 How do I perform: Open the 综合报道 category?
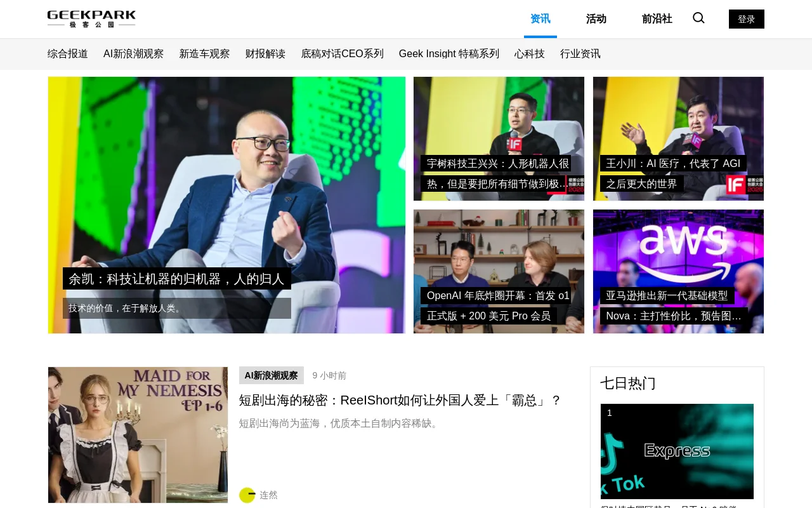67,54
